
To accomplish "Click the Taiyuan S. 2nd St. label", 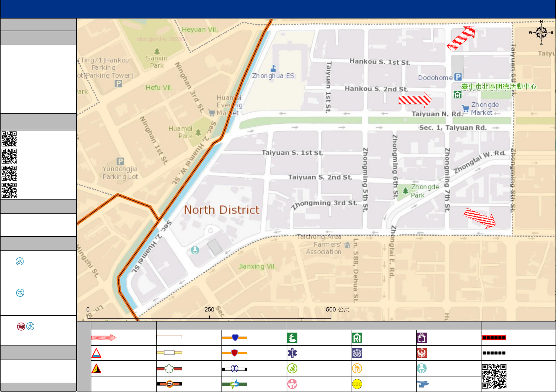I will pyautogui.click(x=320, y=177).
